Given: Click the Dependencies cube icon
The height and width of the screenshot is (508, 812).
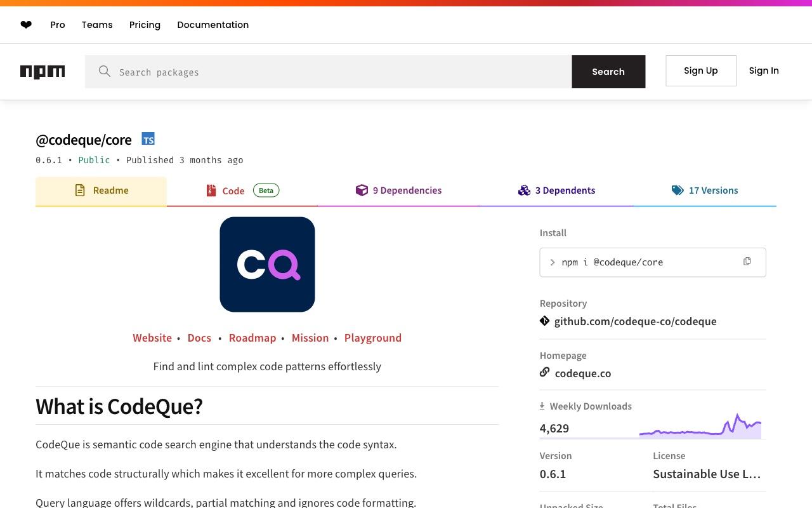Looking at the screenshot, I should click(362, 190).
